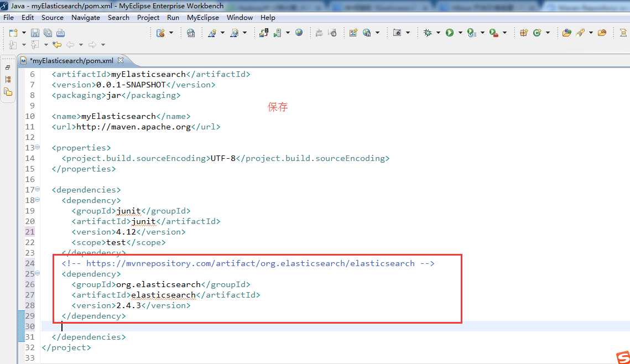The width and height of the screenshot is (630, 364).
Task: Open the MyEclipse menu
Action: tap(203, 18)
